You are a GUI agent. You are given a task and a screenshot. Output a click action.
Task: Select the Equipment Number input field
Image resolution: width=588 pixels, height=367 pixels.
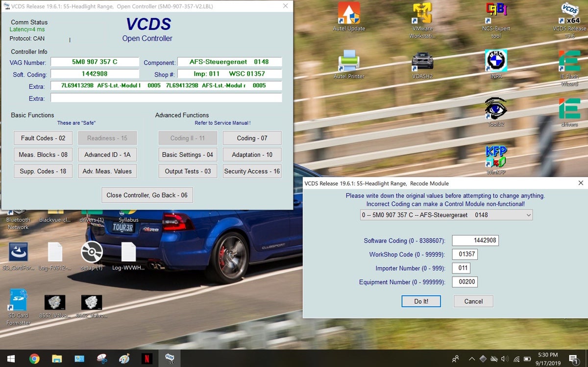click(465, 282)
